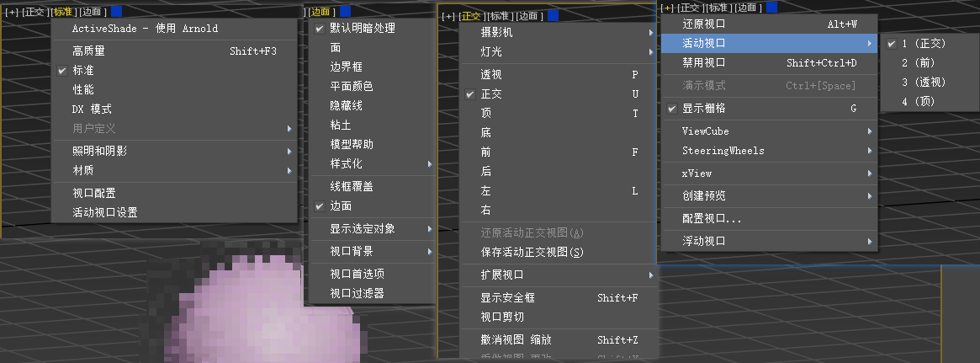Image resolution: width=980 pixels, height=363 pixels.
Task: Click the yellow-highlighted 正交 viewport label
Action: tap(473, 16)
